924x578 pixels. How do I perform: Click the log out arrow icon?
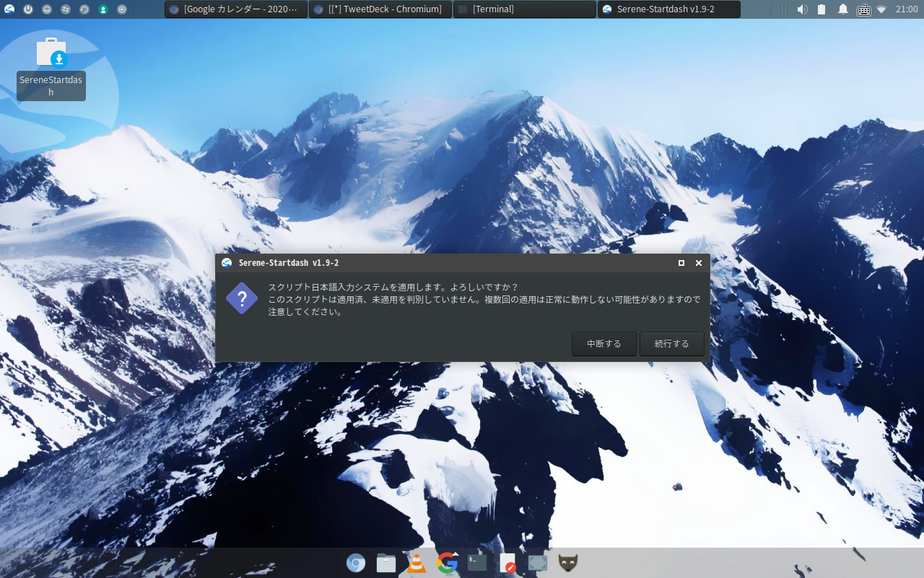coord(122,9)
